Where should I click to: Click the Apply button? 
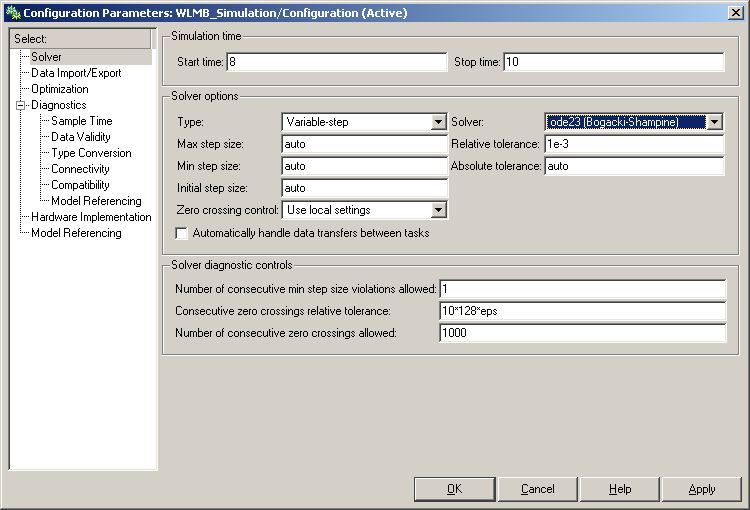coord(702,489)
